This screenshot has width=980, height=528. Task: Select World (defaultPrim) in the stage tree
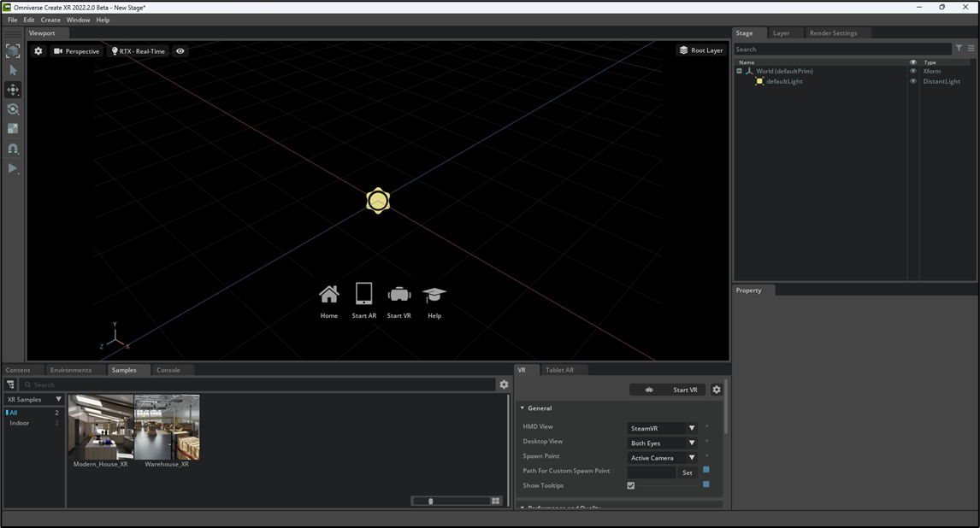pos(784,71)
